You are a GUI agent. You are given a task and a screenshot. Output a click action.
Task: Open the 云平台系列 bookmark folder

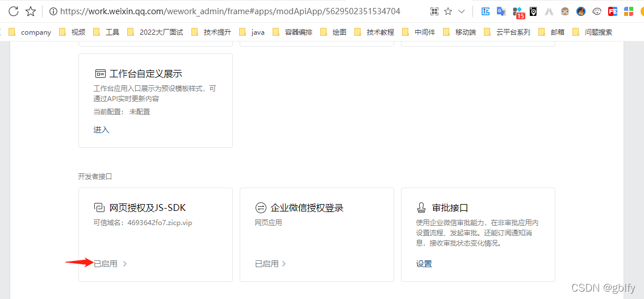click(507, 32)
